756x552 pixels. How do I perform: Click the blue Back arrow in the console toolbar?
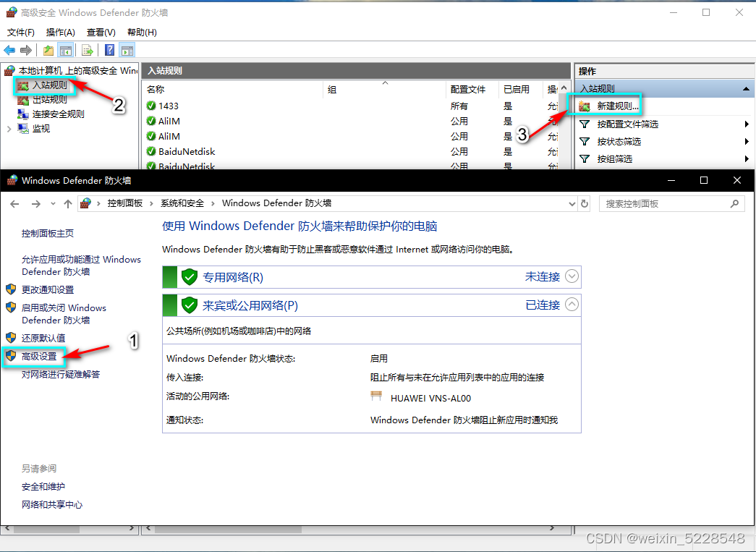[x=9, y=50]
